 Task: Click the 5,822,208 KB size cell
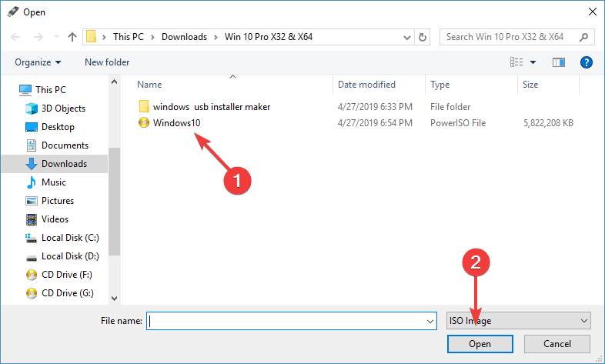click(x=548, y=123)
